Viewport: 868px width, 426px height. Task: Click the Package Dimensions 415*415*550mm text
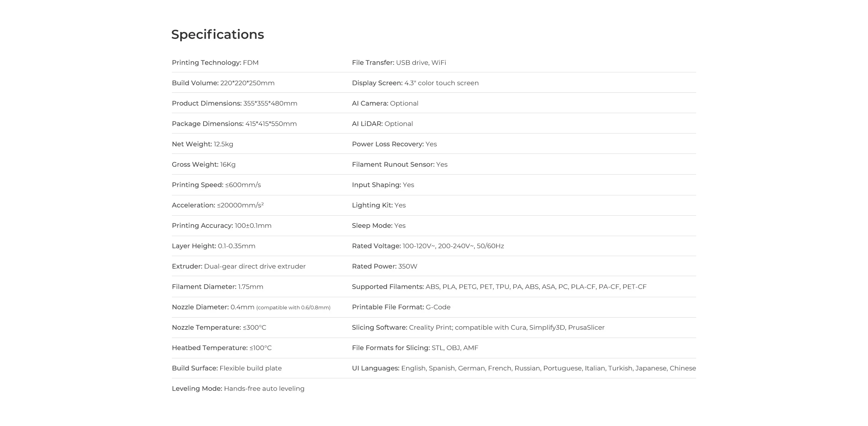click(234, 124)
